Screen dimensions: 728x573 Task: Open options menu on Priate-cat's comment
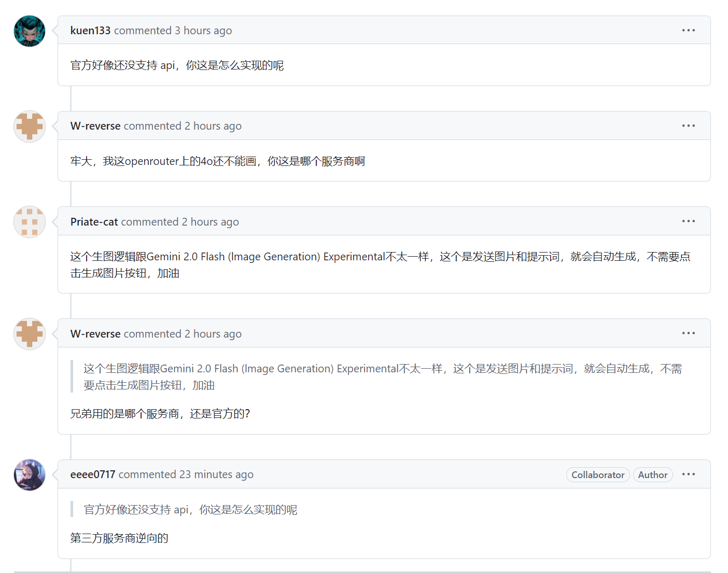point(689,221)
